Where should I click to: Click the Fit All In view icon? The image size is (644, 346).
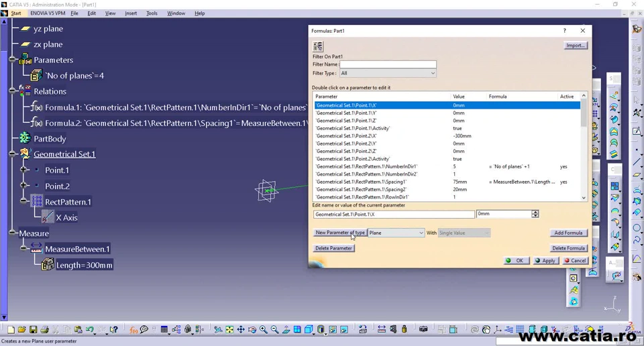[229, 330]
